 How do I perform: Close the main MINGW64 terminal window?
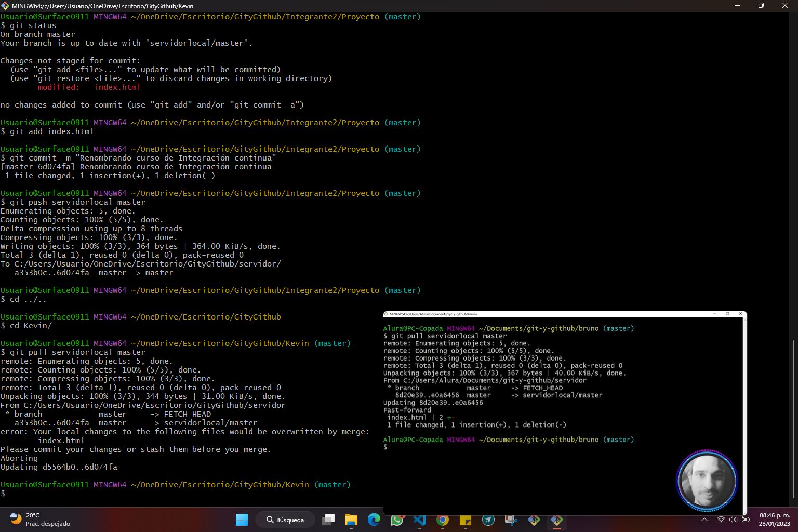click(785, 5)
